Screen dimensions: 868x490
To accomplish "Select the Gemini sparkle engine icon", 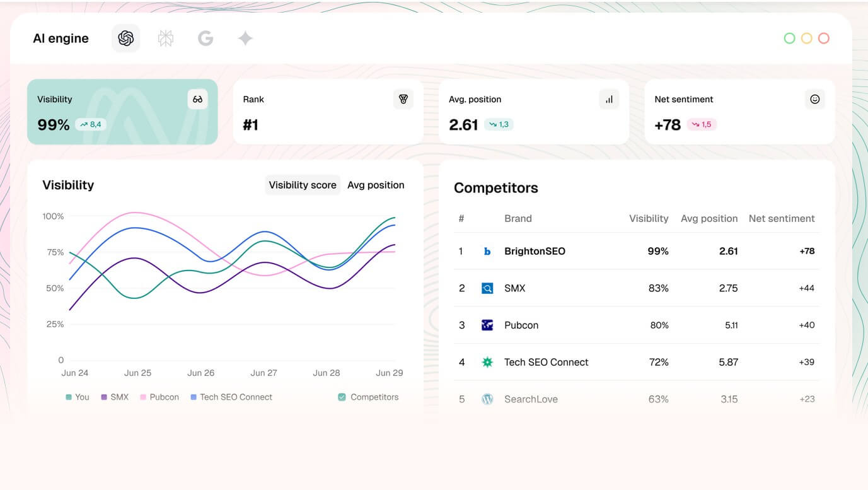I will click(245, 38).
